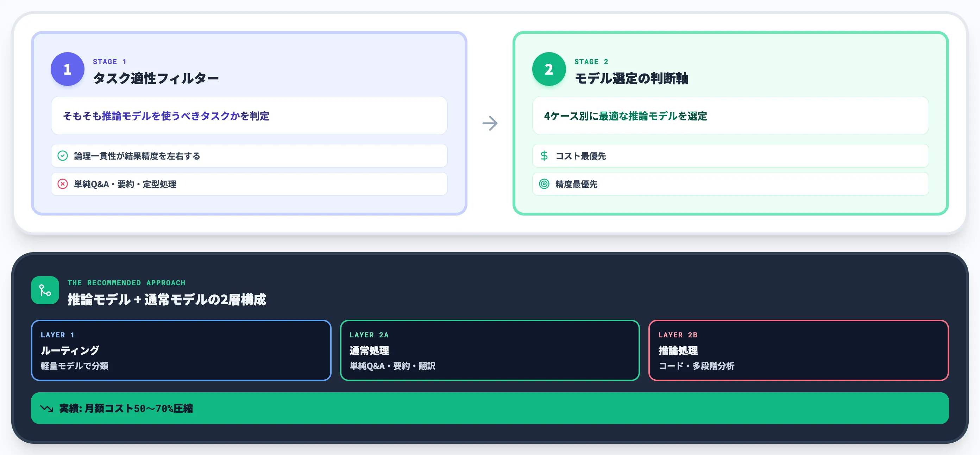Select the 論理一貫性が結果精度を左右する row

[249, 156]
